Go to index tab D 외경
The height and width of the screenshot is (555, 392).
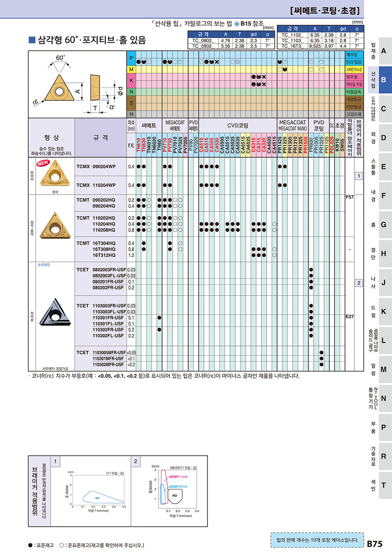click(x=379, y=138)
